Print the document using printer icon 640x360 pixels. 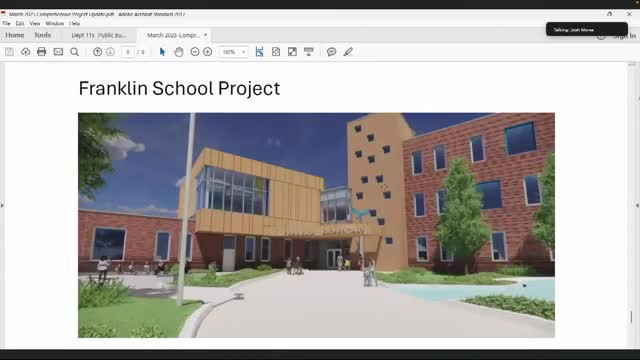pos(42,52)
